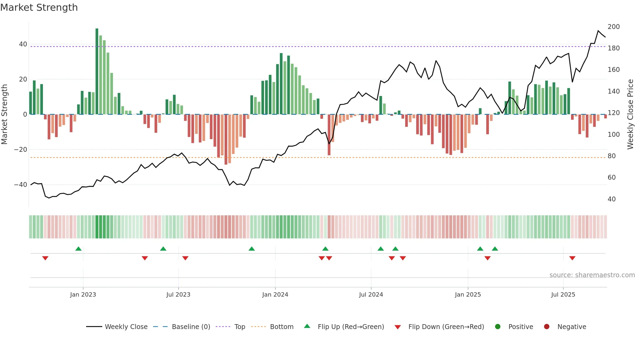
Task: Click the Jul 2023 x-axis label
Action: pyautogui.click(x=178, y=294)
